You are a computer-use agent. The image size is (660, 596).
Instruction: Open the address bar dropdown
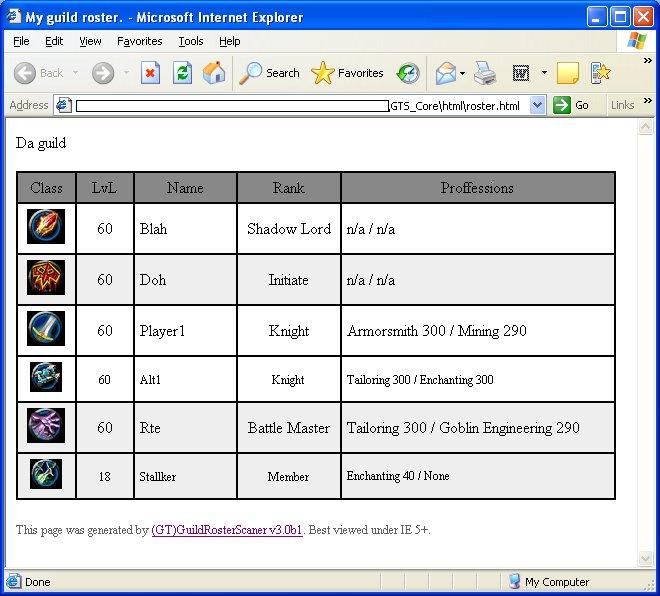pyautogui.click(x=538, y=105)
